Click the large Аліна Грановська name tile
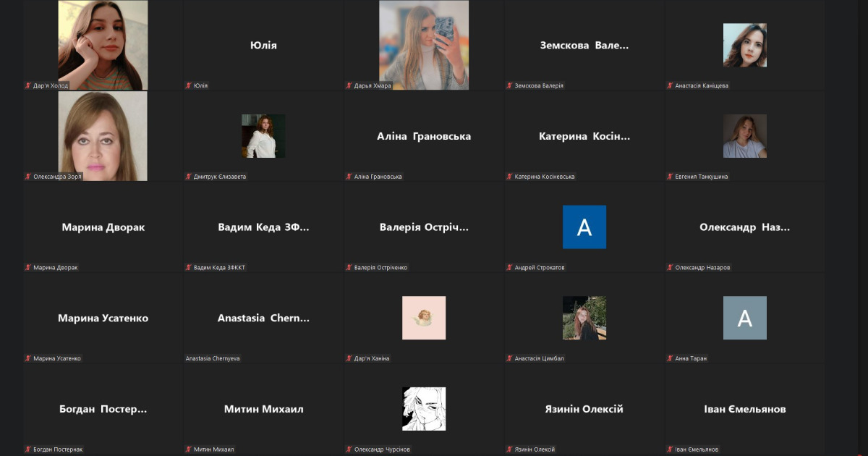Viewport: 868px width, 456px height. click(x=424, y=136)
